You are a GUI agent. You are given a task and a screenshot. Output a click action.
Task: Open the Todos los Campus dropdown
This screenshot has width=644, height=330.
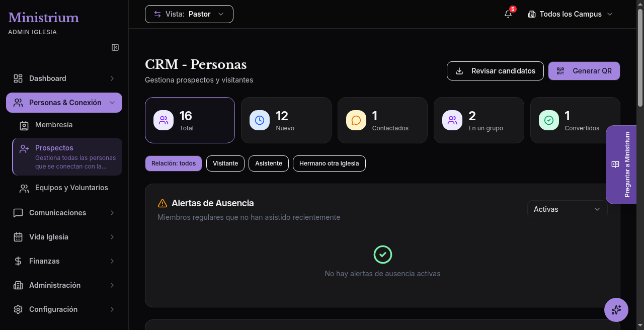(570, 14)
